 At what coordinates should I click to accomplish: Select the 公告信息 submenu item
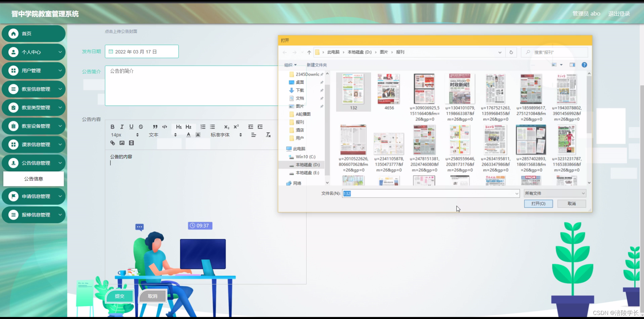(34, 179)
